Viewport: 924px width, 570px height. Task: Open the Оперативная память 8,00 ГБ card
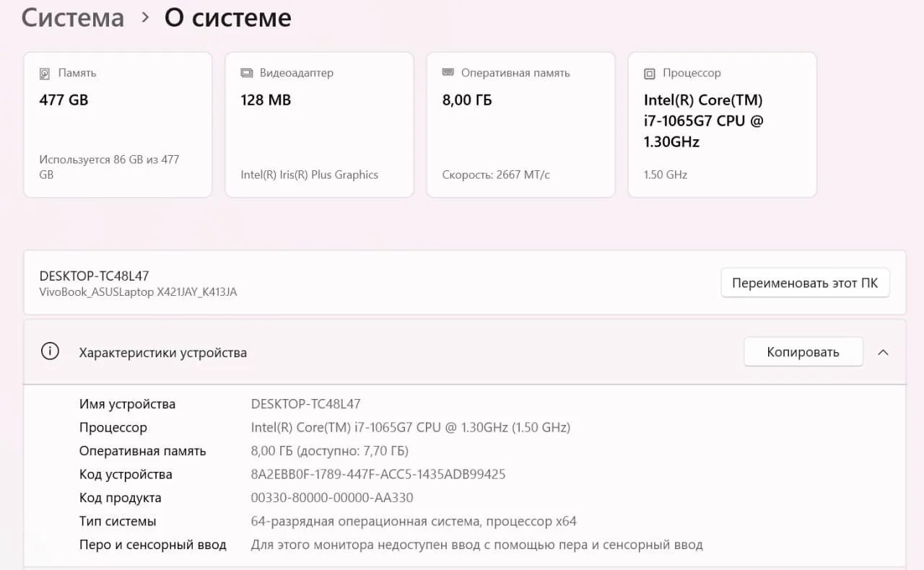point(520,124)
